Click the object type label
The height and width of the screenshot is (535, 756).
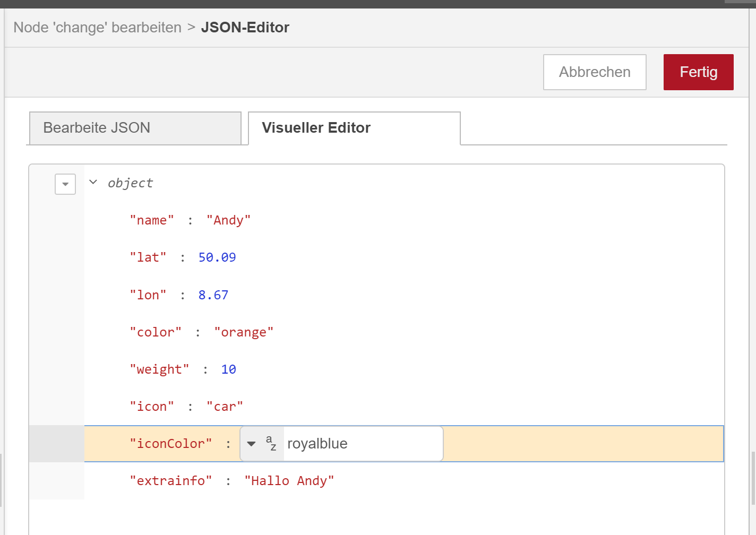(130, 183)
